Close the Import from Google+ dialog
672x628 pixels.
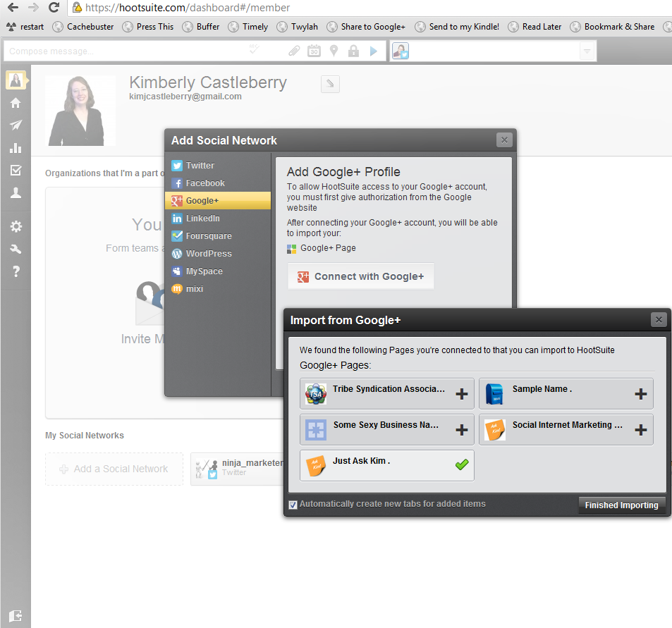659,319
